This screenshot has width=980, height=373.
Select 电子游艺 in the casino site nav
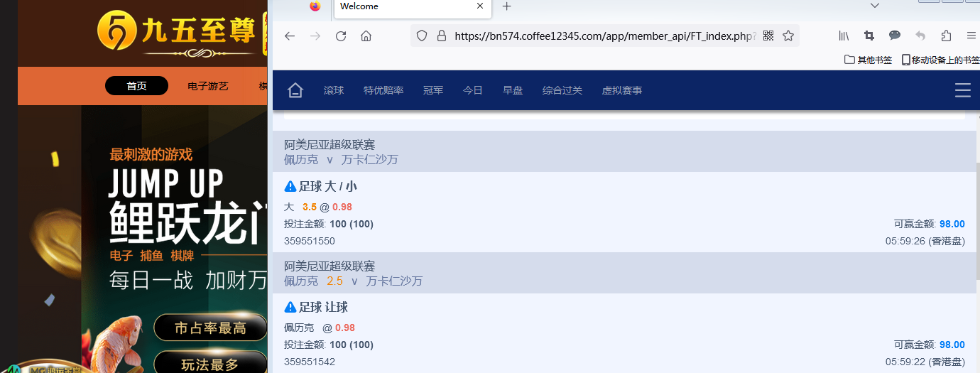tap(208, 86)
